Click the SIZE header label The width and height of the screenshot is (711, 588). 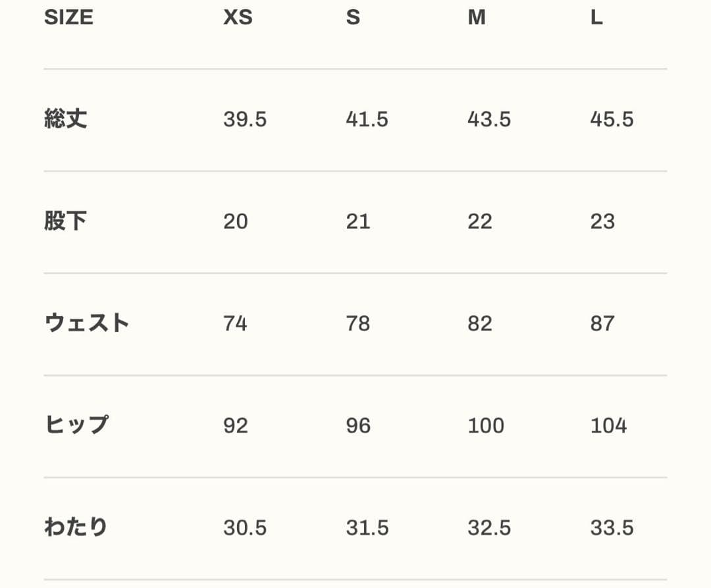coord(68,18)
